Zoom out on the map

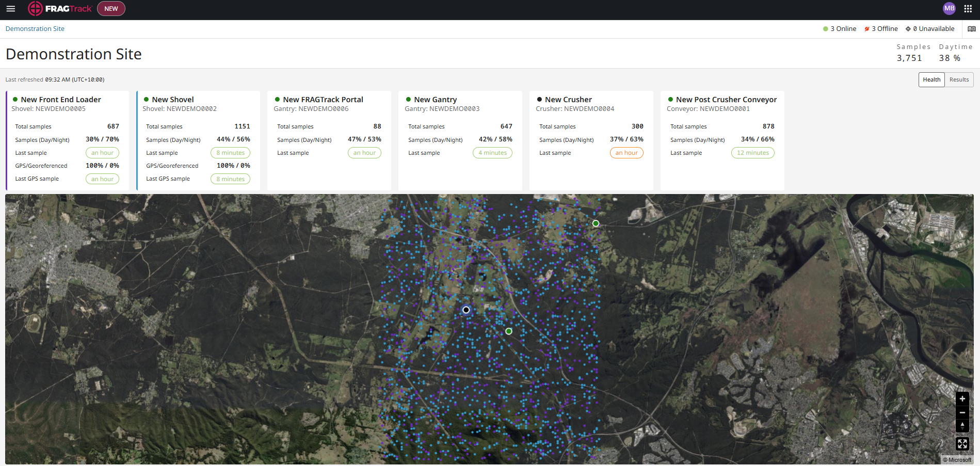pyautogui.click(x=962, y=412)
